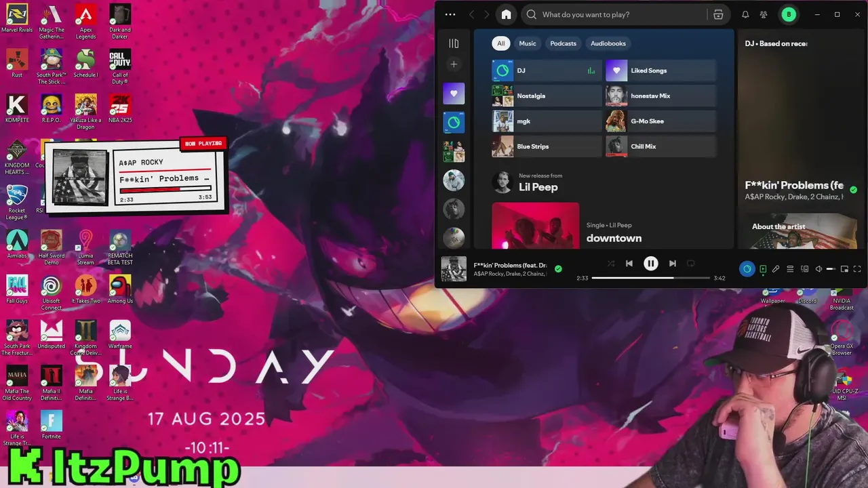
Task: Select the Music filter chip
Action: (x=528, y=43)
